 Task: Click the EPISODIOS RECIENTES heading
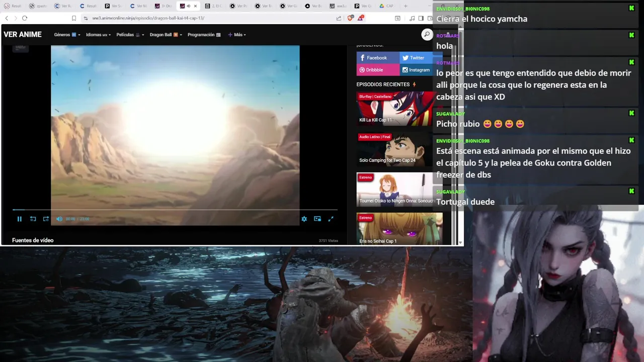coord(386,84)
